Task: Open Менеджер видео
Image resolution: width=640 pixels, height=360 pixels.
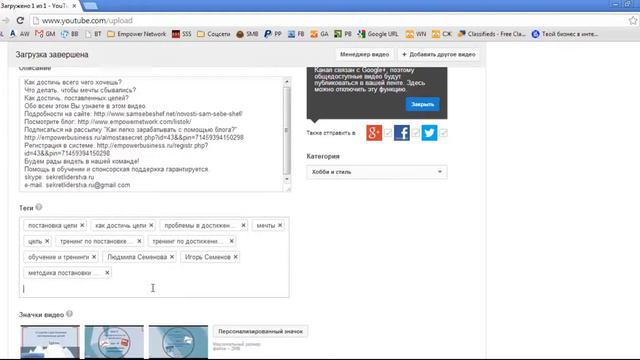Action: pos(364,54)
